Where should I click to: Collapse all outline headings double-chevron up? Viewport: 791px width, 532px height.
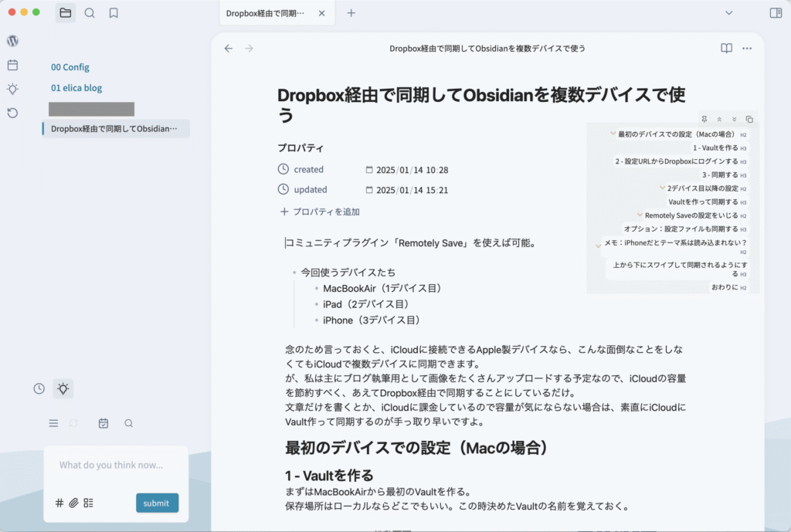pos(719,120)
